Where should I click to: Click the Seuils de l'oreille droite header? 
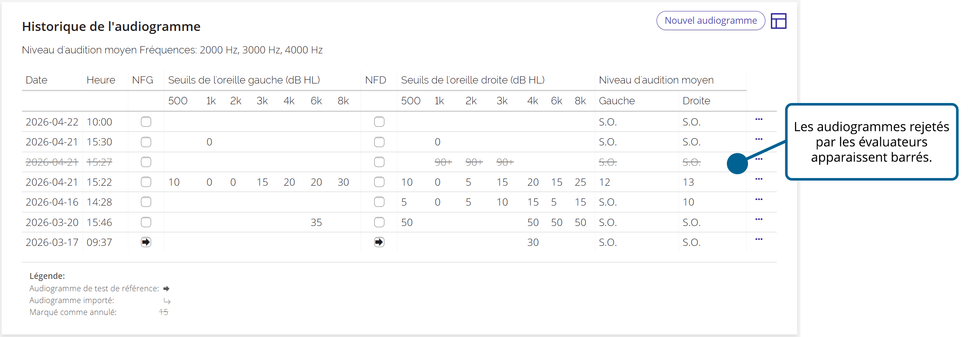tap(473, 80)
